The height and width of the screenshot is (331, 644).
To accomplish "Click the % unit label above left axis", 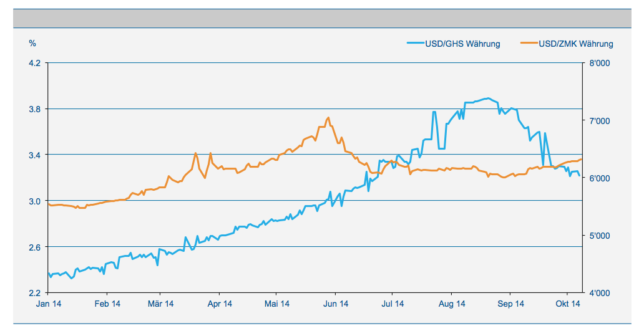I will pyautogui.click(x=32, y=44).
